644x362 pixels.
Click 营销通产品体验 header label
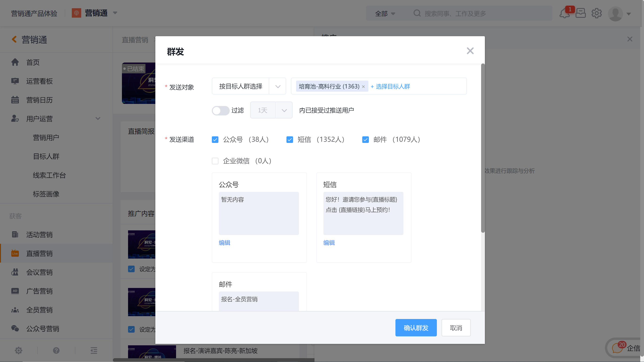pos(34,13)
